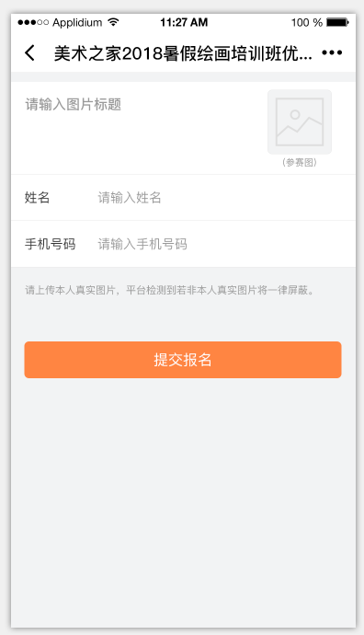Tap the Wi-Fi status icon
364x635 pixels.
114,22
